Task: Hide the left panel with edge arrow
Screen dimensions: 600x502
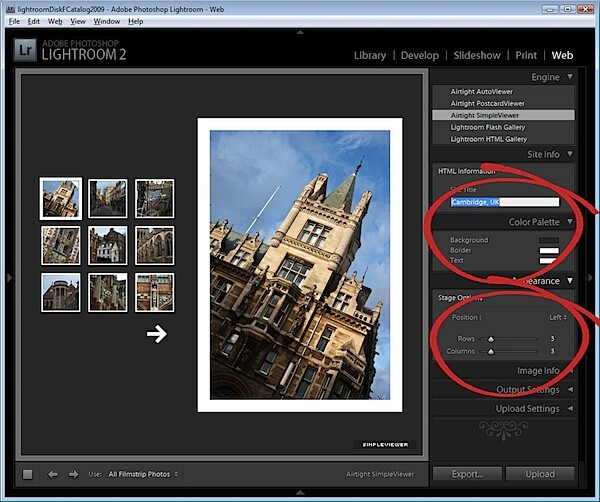Action: (x=10, y=277)
